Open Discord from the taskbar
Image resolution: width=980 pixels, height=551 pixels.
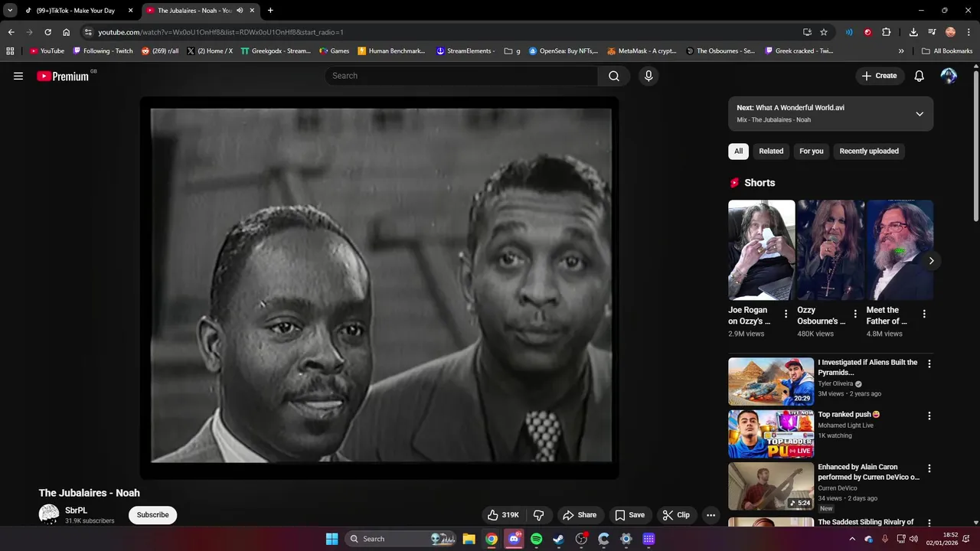pos(514,539)
